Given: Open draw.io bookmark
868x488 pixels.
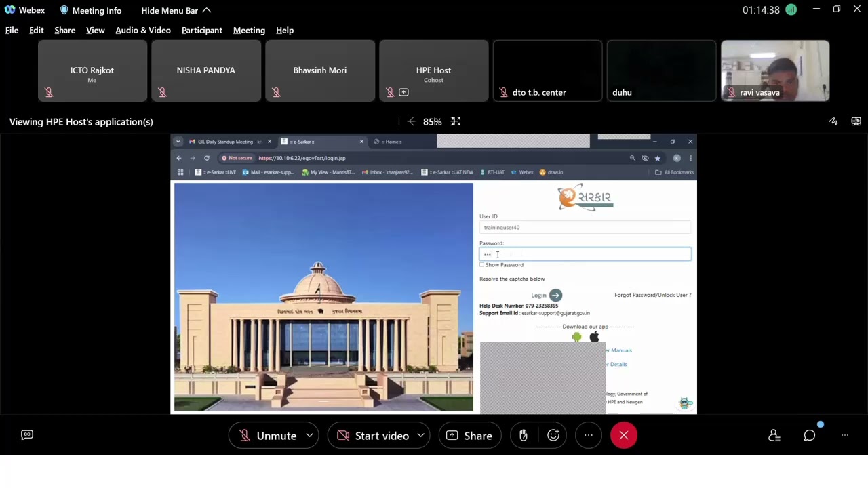Looking at the screenshot, I should (x=551, y=172).
